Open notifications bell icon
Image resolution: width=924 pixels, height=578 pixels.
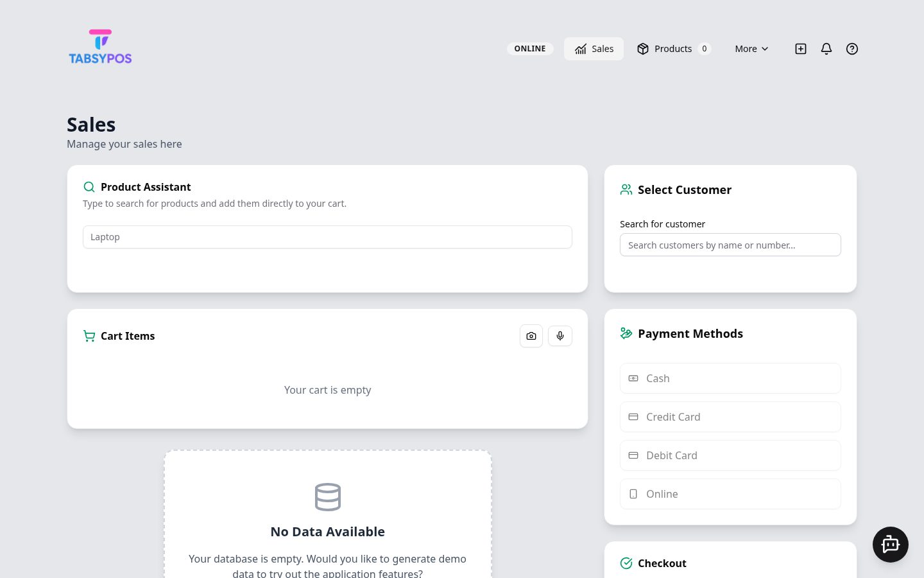pyautogui.click(x=826, y=49)
